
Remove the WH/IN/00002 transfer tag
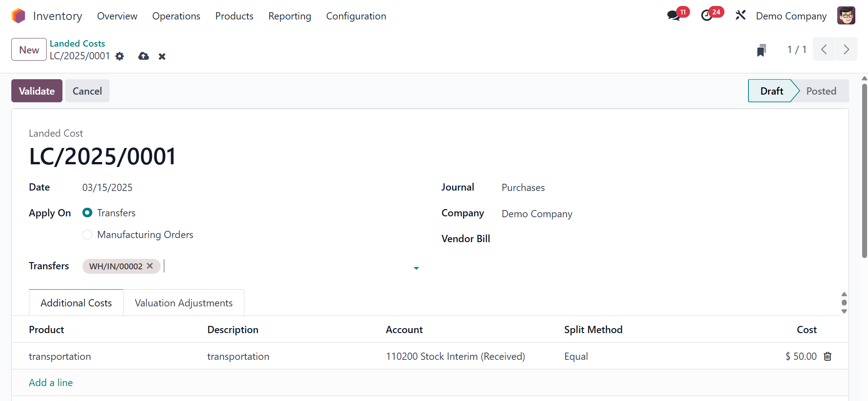(x=150, y=266)
